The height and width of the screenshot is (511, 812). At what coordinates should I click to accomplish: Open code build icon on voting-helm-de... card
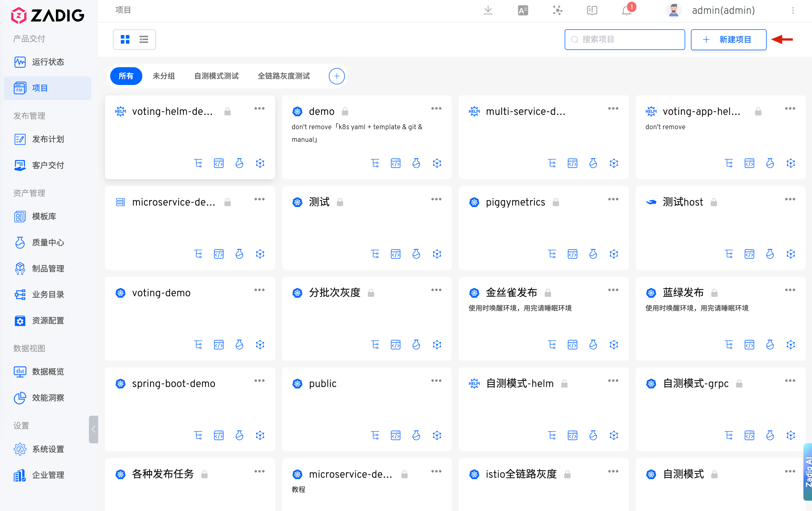(x=219, y=163)
